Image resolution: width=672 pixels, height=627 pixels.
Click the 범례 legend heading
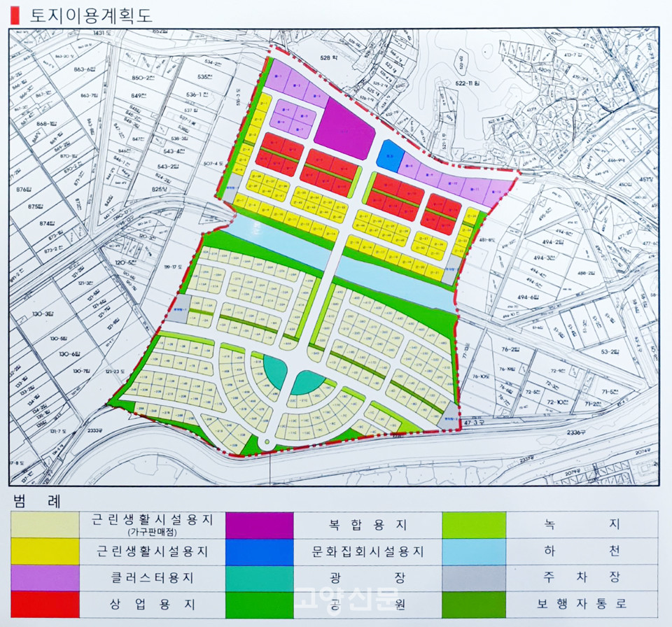tap(38, 501)
